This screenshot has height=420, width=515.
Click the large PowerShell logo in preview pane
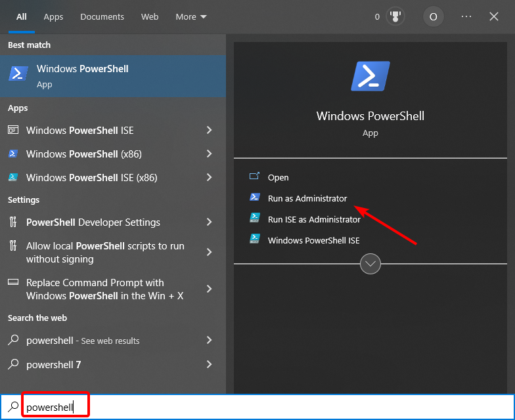coord(370,76)
